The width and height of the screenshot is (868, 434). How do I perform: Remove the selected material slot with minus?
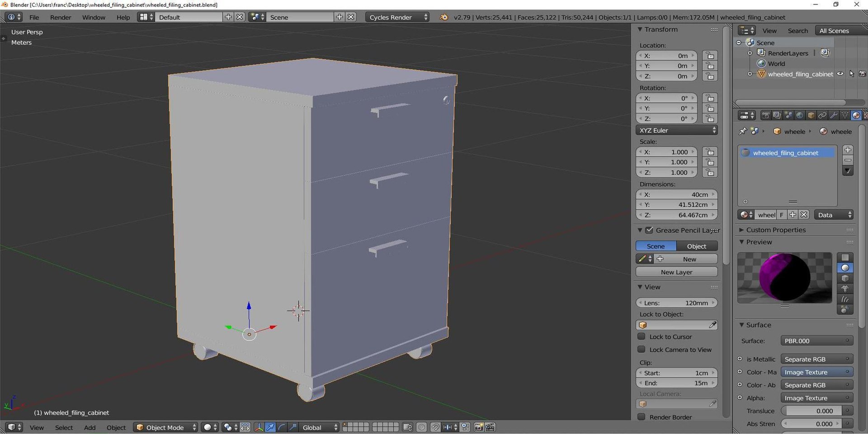point(848,160)
